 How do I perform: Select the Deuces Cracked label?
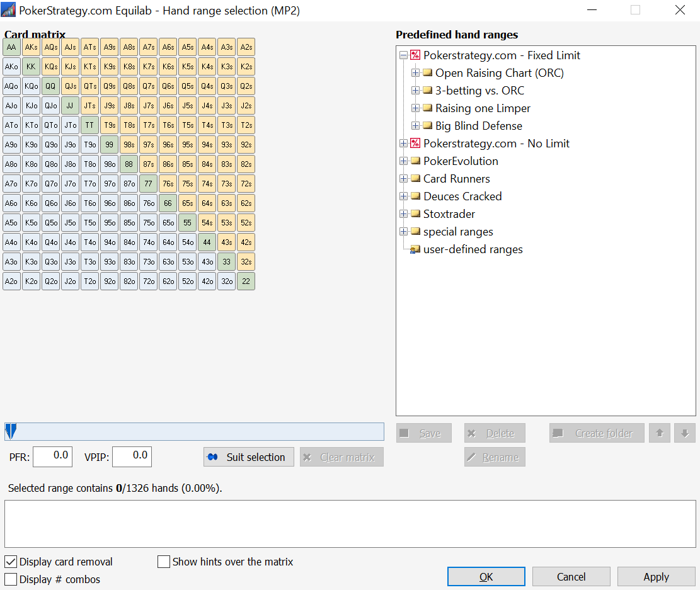462,196
